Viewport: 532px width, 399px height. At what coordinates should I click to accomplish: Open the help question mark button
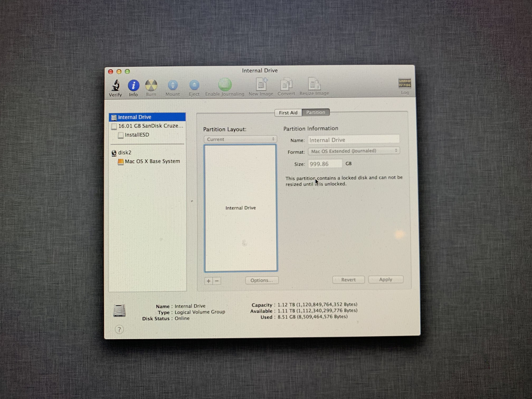click(119, 329)
